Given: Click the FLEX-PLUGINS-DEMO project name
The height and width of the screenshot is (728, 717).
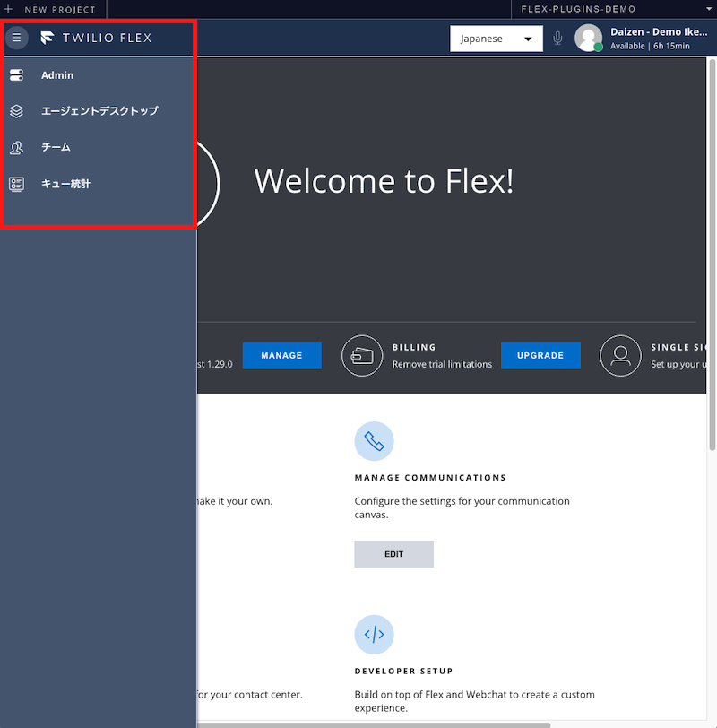Looking at the screenshot, I should point(578,9).
